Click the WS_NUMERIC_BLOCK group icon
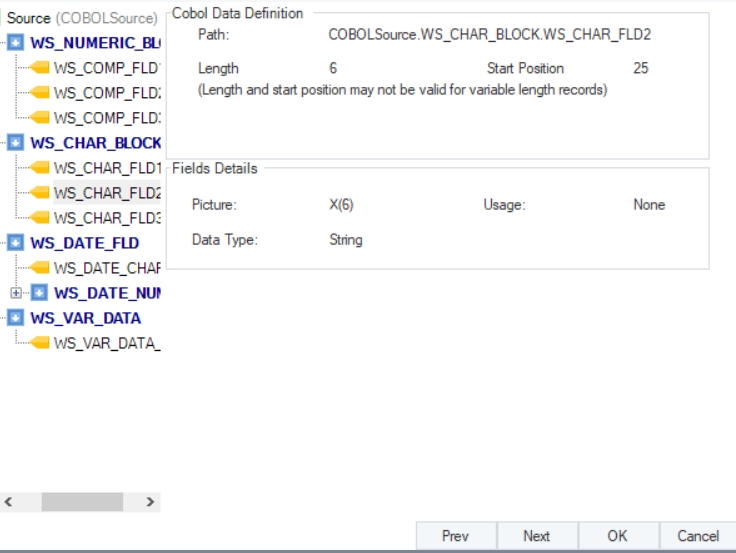Viewport: 736px width, 553px height. point(16,43)
